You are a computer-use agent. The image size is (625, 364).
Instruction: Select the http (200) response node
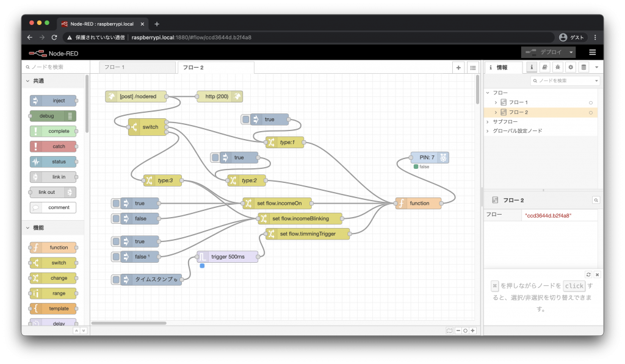click(x=220, y=96)
